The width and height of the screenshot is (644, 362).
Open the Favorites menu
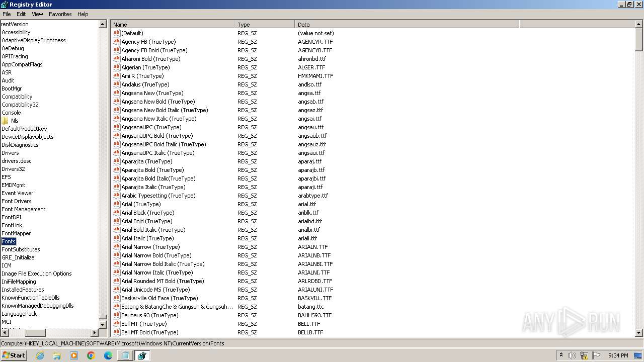point(60,14)
